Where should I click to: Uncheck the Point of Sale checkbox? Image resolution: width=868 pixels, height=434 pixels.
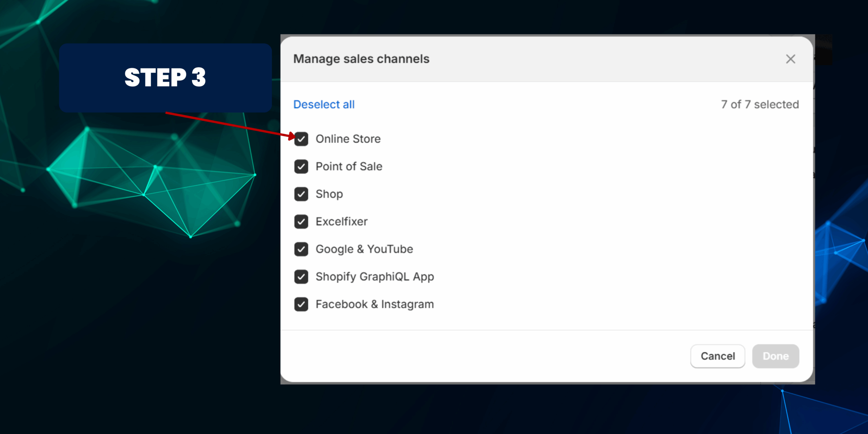[301, 166]
